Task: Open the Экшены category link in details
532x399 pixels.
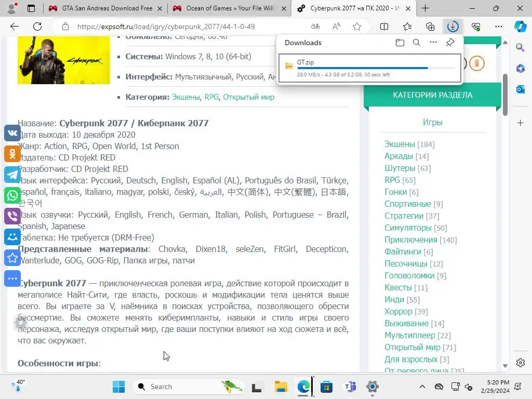Action: coord(186,97)
